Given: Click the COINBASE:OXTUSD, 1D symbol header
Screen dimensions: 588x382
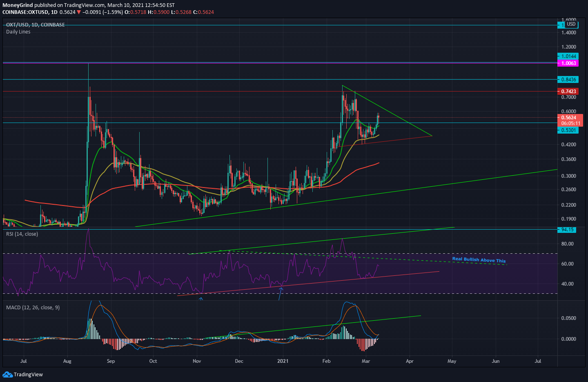Looking at the screenshot, I should [30, 12].
